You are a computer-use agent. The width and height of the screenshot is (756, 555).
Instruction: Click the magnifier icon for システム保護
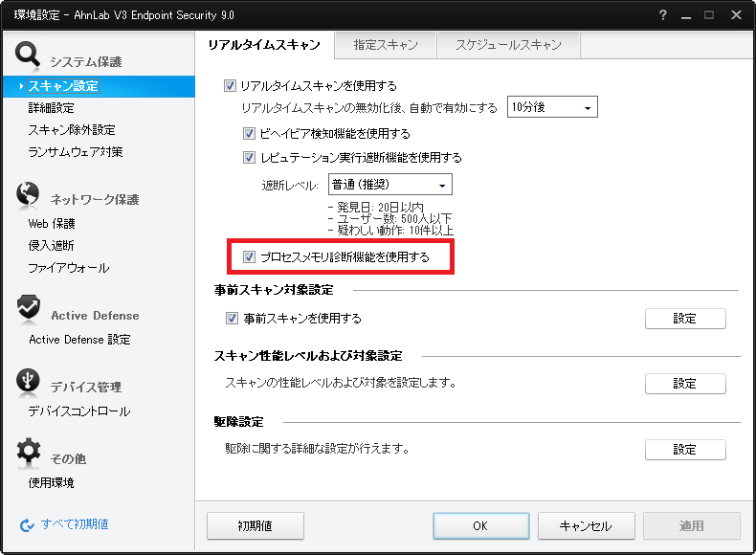click(x=27, y=54)
